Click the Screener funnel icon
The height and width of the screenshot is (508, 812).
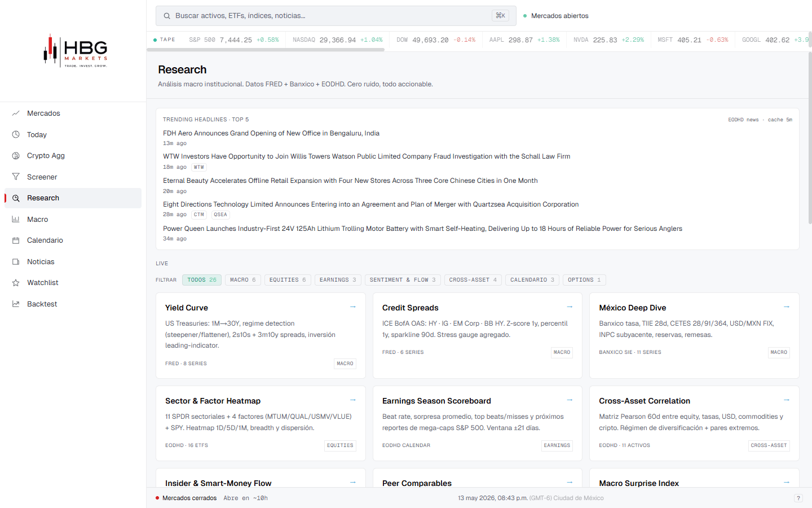coord(16,177)
